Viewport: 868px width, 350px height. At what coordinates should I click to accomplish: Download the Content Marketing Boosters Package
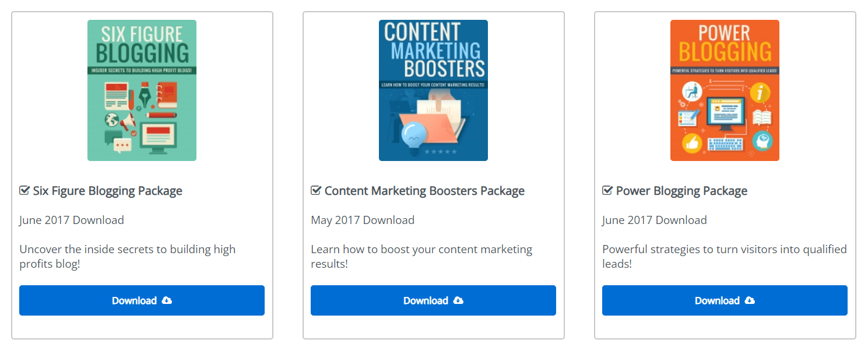433,300
